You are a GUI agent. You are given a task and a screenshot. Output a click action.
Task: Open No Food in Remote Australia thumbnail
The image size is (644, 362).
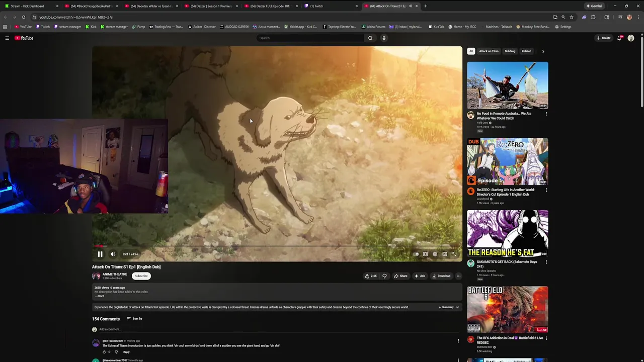[507, 85]
